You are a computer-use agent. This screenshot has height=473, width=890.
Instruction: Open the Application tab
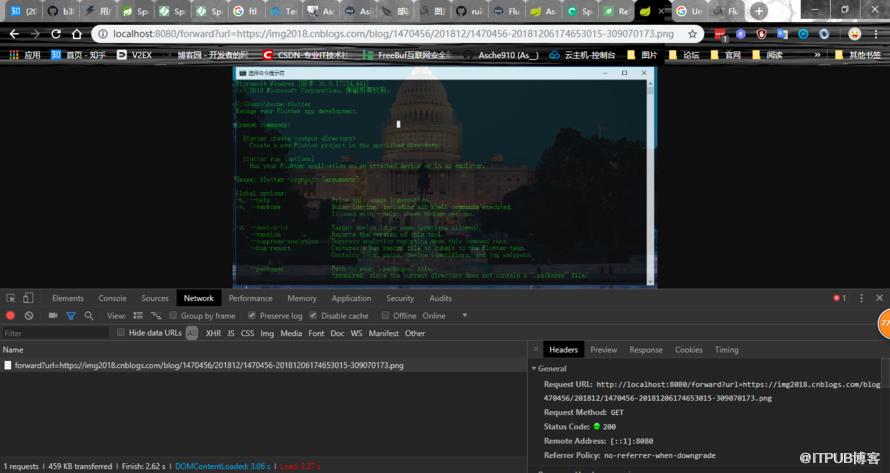[351, 298]
